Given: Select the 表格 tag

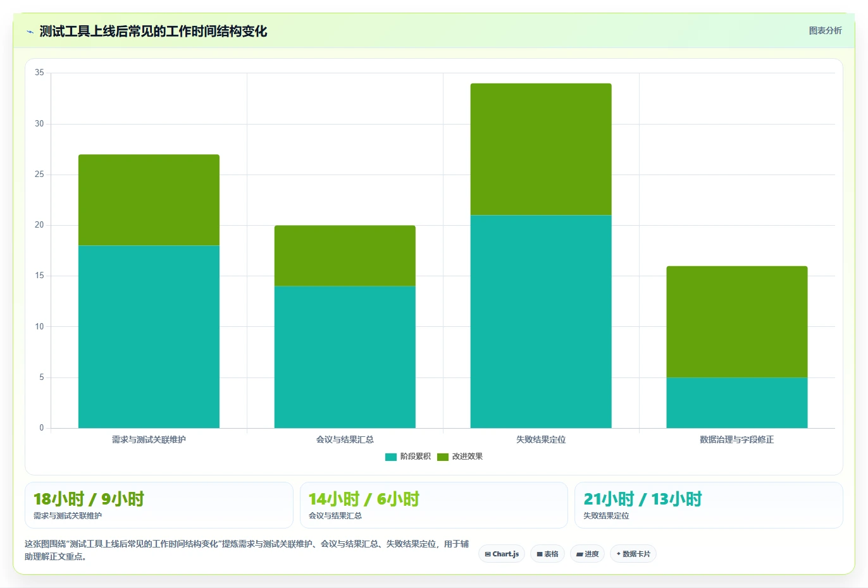Looking at the screenshot, I should click(x=547, y=554).
